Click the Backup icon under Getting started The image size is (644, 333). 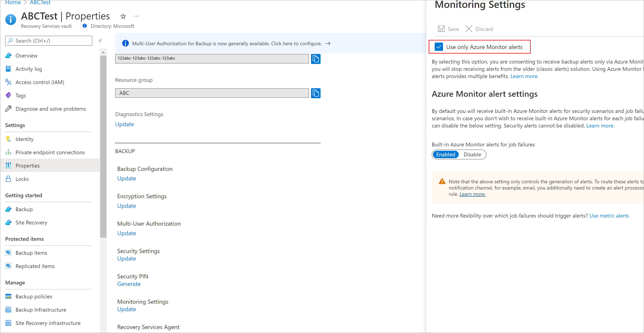pyautogui.click(x=9, y=209)
